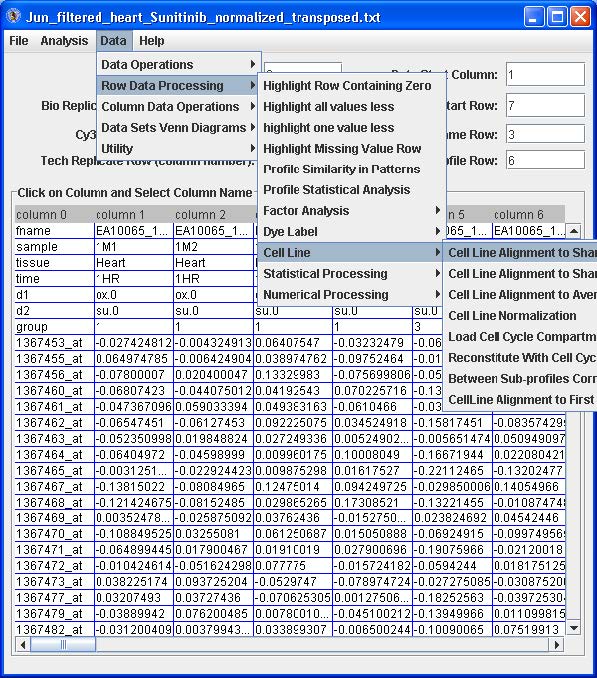The image size is (597, 678).
Task: Expand Column Data Operations submenu
Action: 179,106
